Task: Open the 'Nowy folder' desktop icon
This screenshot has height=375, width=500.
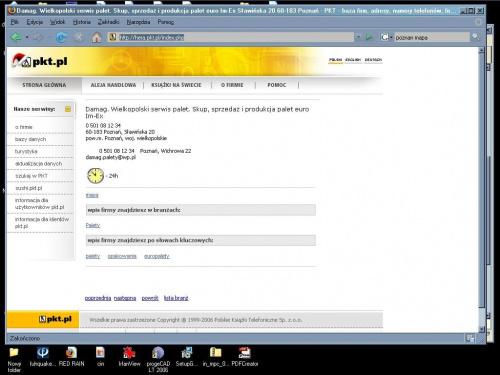Action: tap(14, 359)
